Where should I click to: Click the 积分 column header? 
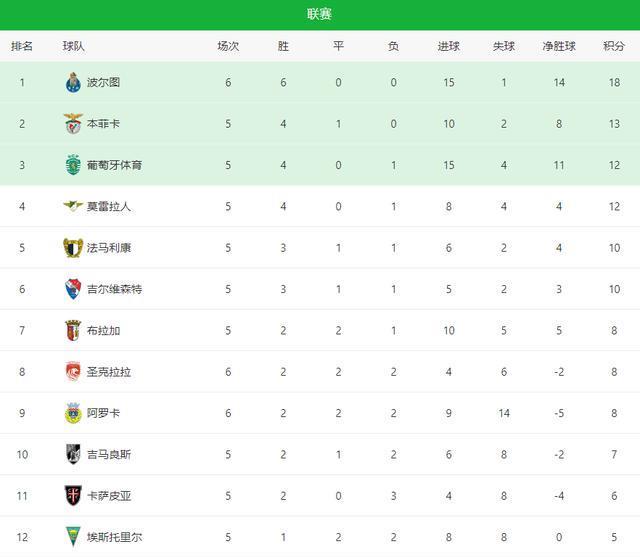pyautogui.click(x=614, y=46)
